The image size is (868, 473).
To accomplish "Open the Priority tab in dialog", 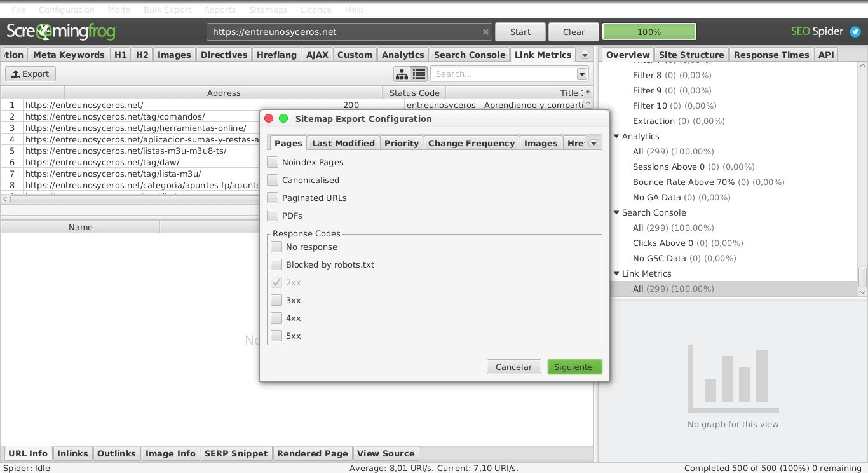I will pos(402,143).
